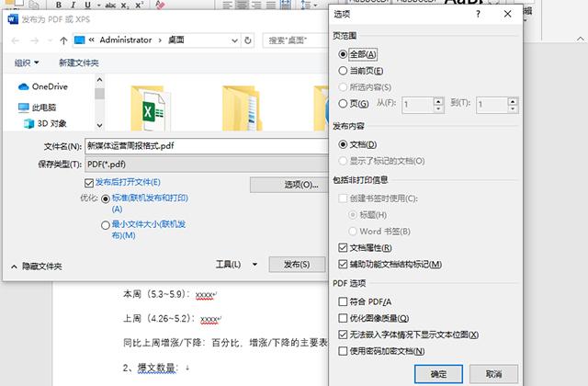Viewport: 588px width, 386px height.
Task: Select 当前页(E) page range
Action: 343,71
